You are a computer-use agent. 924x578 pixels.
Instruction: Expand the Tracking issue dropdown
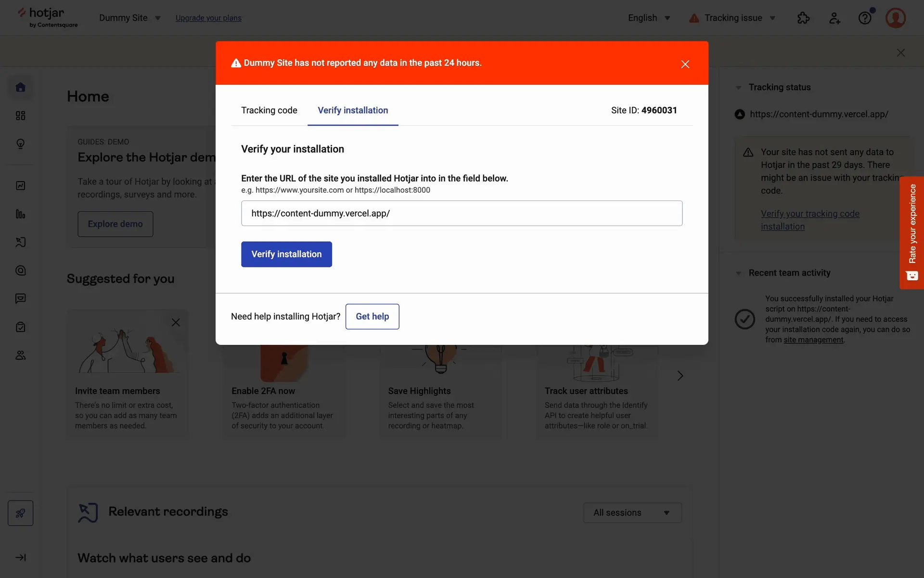pos(732,18)
